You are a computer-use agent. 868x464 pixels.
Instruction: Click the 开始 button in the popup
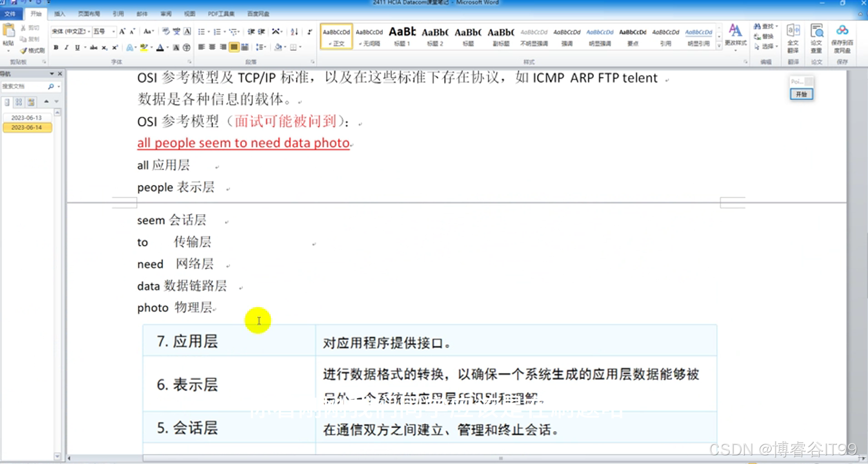pyautogui.click(x=803, y=94)
